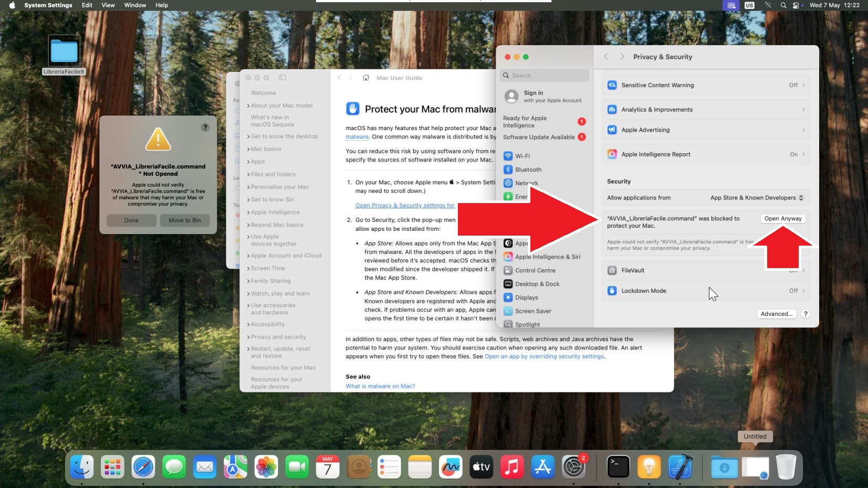Select Wi-Fi icon in settings sidebar
Viewport: 868px width, 488px height.
(508, 156)
